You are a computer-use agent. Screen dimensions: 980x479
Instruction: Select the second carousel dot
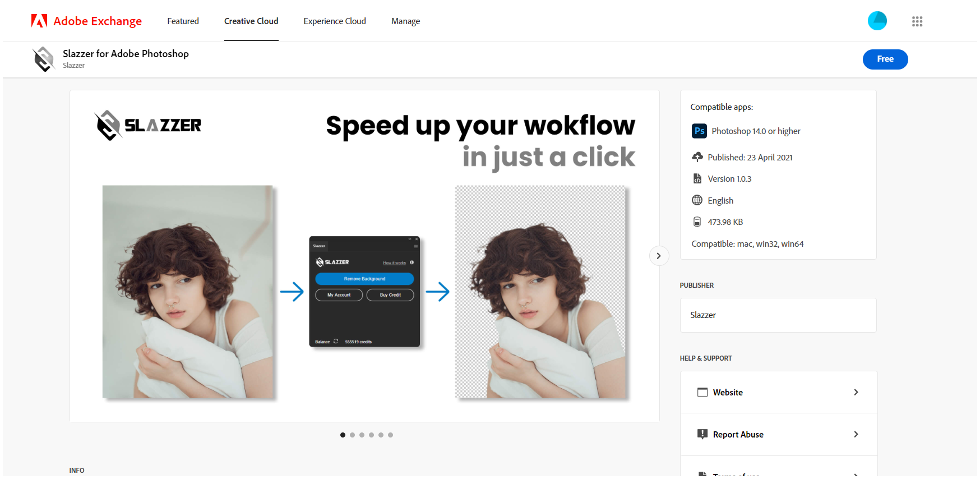pyautogui.click(x=352, y=435)
